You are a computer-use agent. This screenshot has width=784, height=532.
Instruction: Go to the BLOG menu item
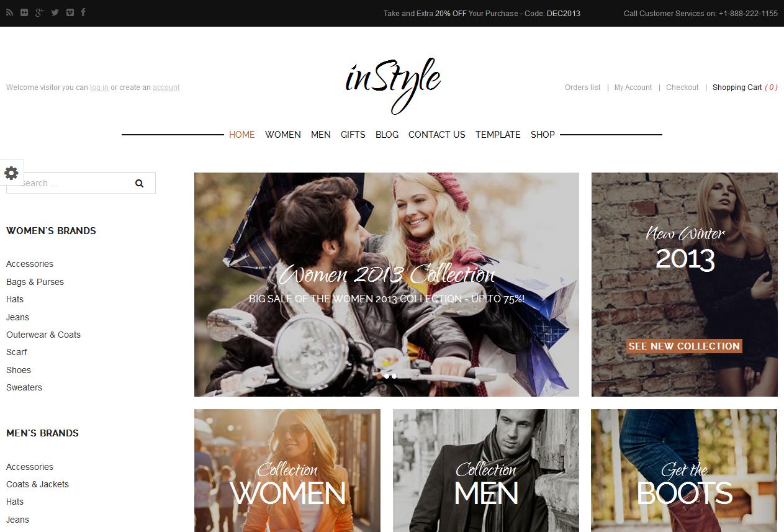point(387,135)
